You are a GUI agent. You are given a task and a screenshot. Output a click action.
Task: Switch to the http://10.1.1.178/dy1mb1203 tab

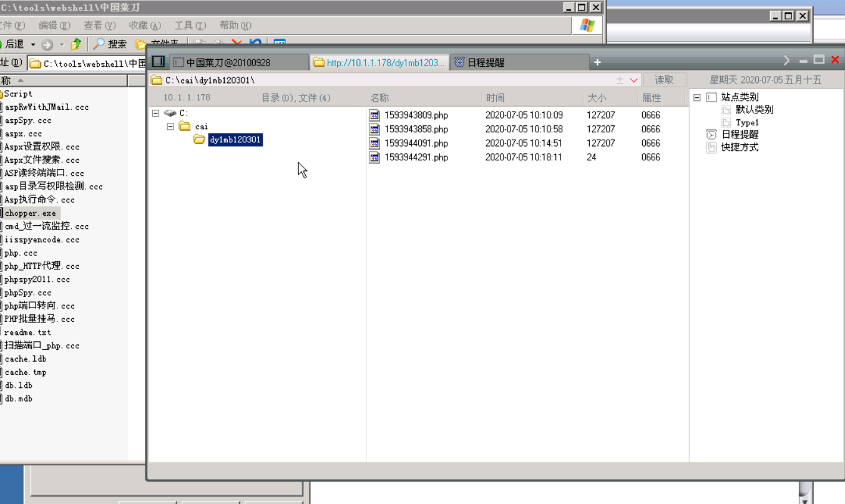(379, 62)
